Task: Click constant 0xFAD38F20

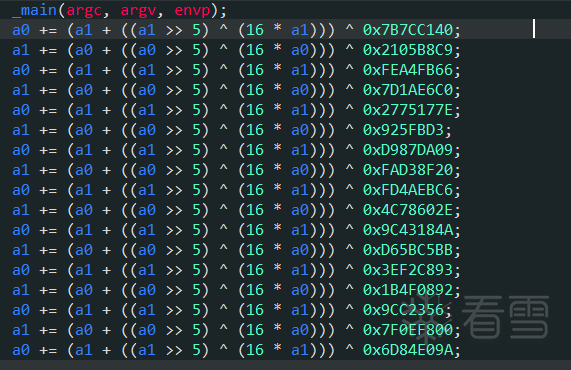Action: point(408,170)
